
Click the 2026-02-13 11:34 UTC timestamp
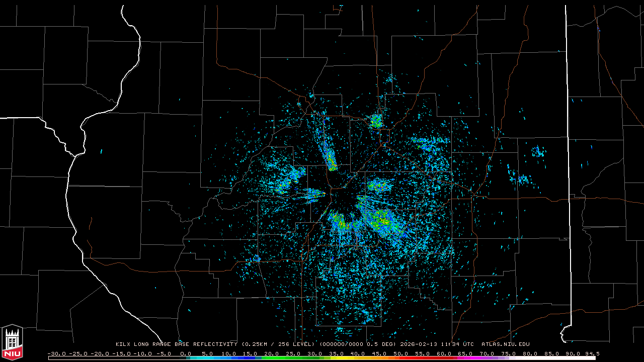point(437,344)
